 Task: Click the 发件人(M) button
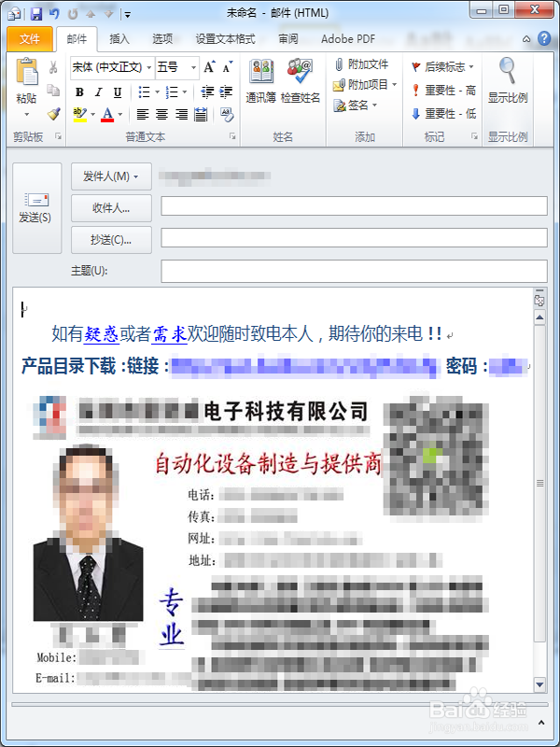(x=111, y=176)
